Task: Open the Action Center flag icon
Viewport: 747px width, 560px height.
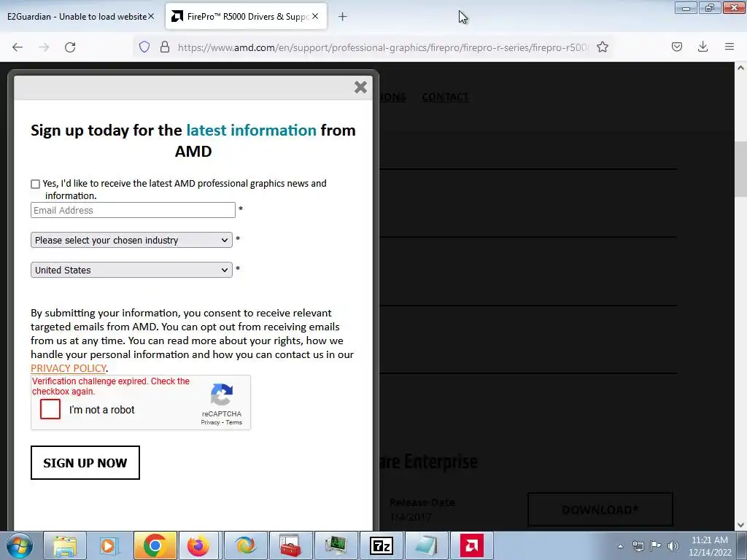Action: (656, 546)
